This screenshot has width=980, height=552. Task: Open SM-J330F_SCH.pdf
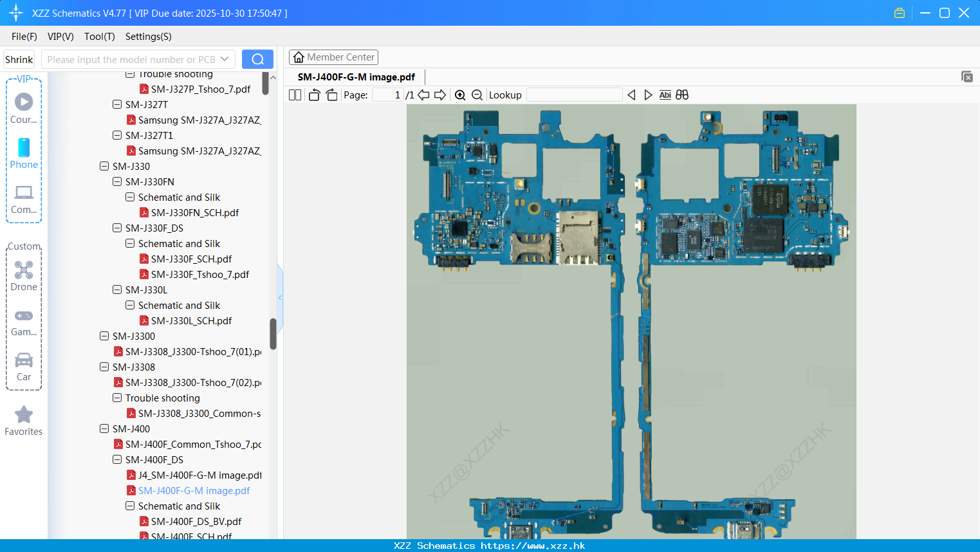(x=191, y=259)
